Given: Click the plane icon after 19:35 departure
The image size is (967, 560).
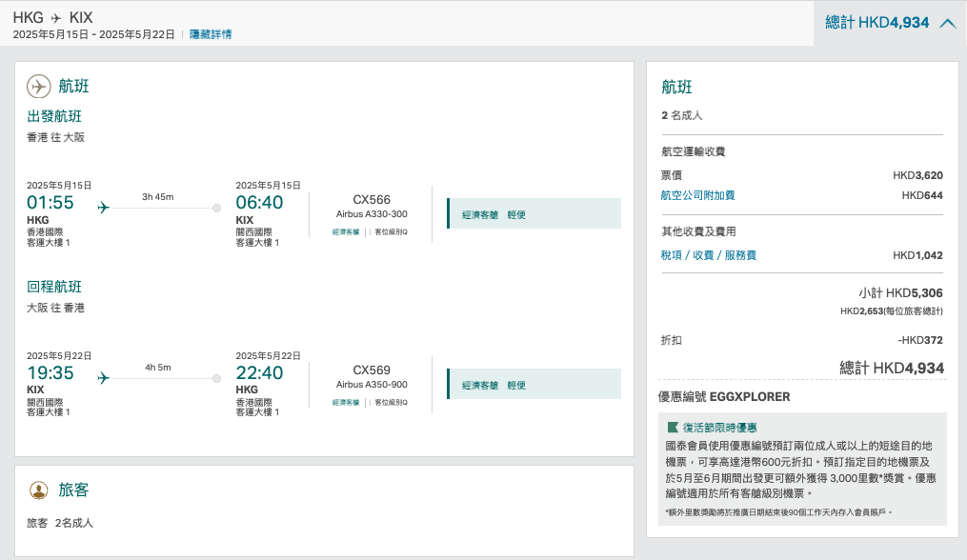Looking at the screenshot, I should click(104, 377).
